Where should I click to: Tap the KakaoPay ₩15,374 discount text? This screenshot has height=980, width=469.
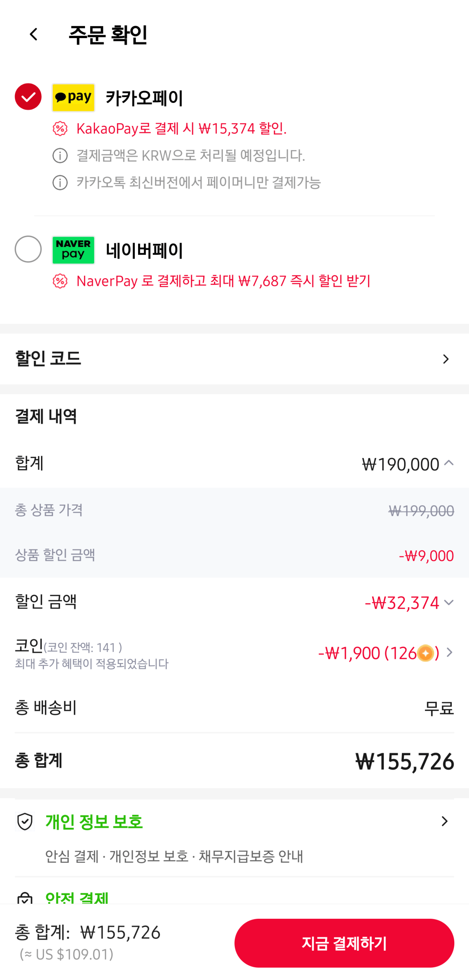coord(181,129)
